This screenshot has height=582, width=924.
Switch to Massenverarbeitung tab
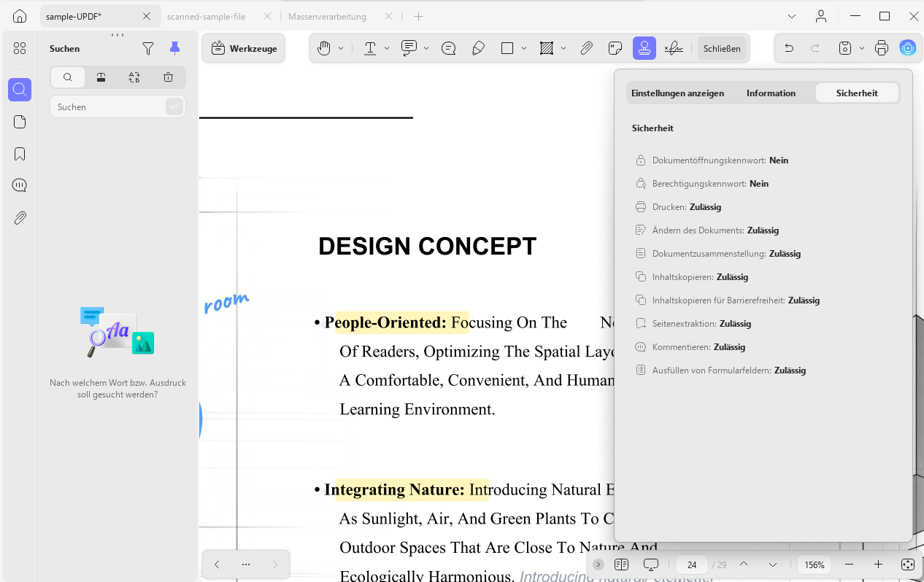[x=328, y=16]
